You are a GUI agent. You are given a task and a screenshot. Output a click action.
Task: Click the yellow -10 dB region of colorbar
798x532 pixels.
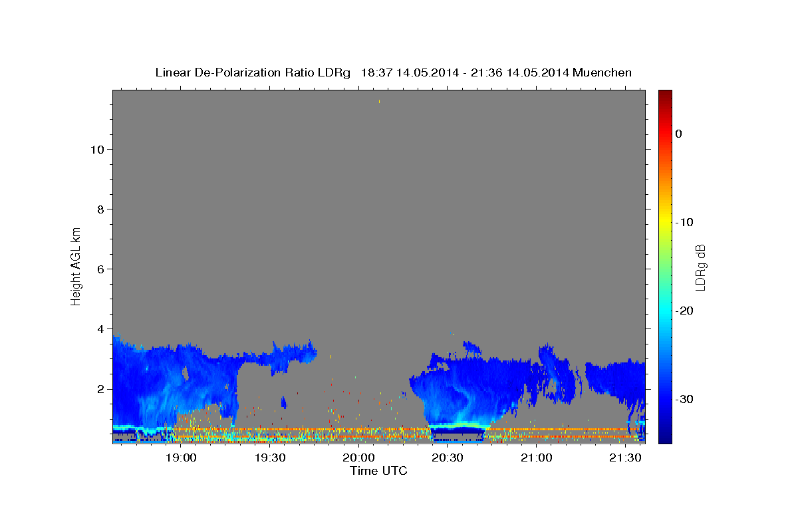point(665,222)
